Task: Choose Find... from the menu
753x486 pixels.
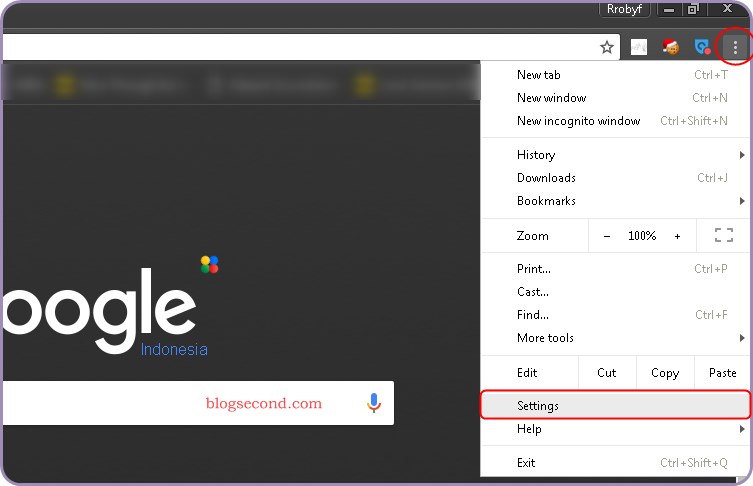Action: tap(615, 315)
